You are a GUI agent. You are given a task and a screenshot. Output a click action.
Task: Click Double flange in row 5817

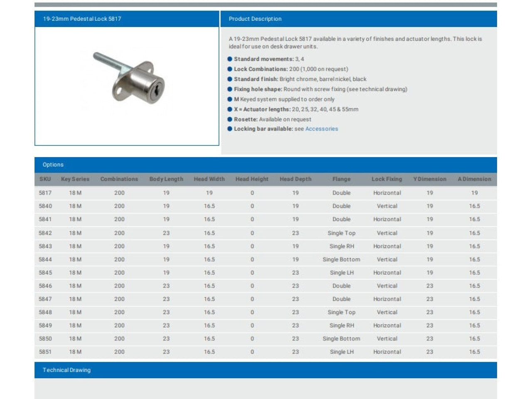pos(342,193)
